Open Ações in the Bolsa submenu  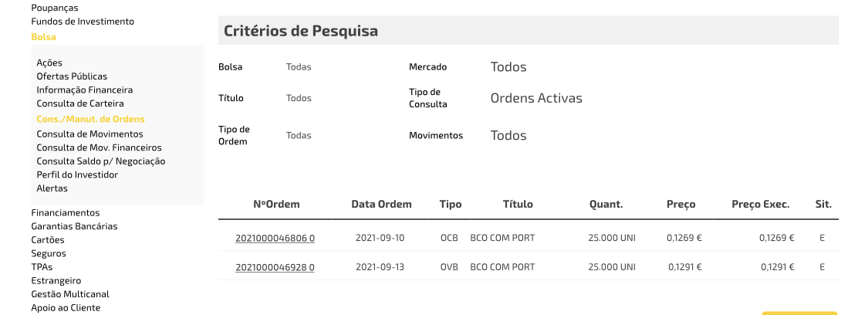click(49, 63)
